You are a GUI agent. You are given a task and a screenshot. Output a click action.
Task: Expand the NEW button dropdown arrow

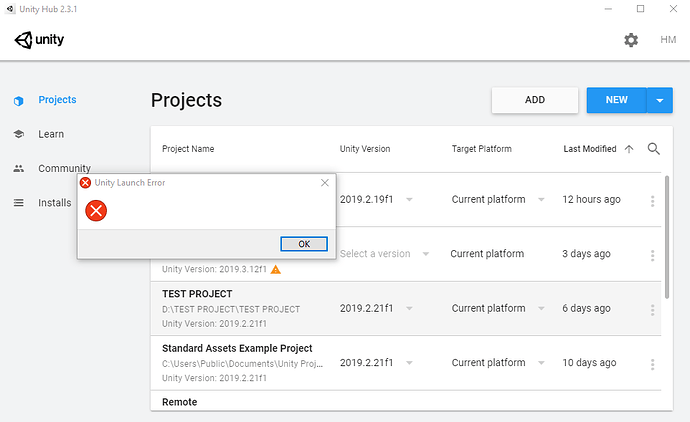pos(660,100)
